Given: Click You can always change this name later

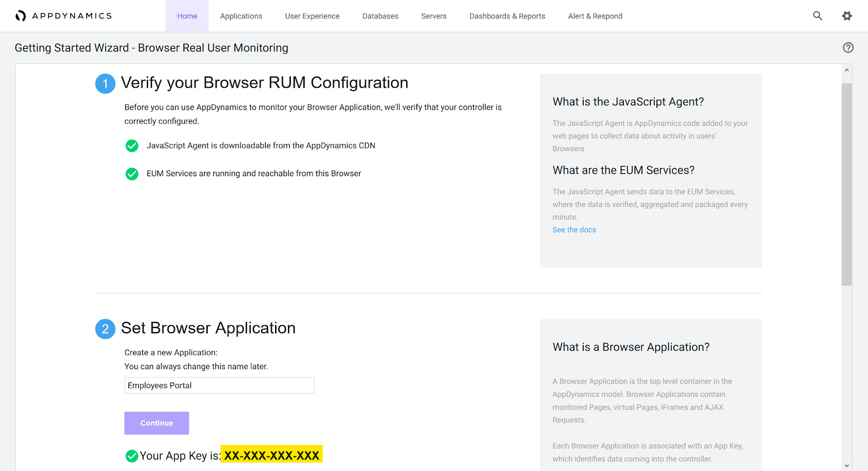Looking at the screenshot, I should tap(196, 366).
